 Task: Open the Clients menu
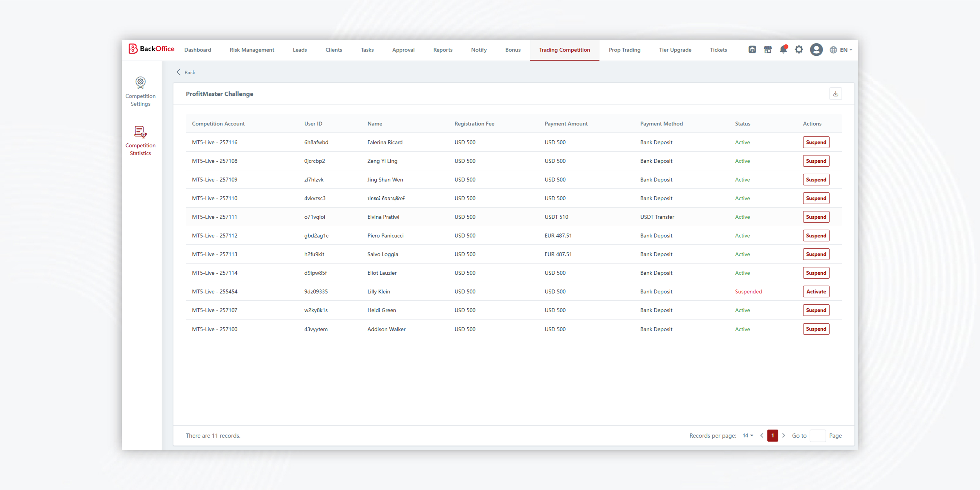(x=334, y=50)
